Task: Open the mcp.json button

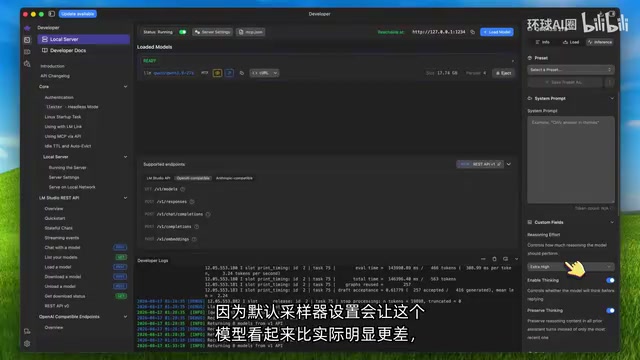Action: click(x=251, y=32)
